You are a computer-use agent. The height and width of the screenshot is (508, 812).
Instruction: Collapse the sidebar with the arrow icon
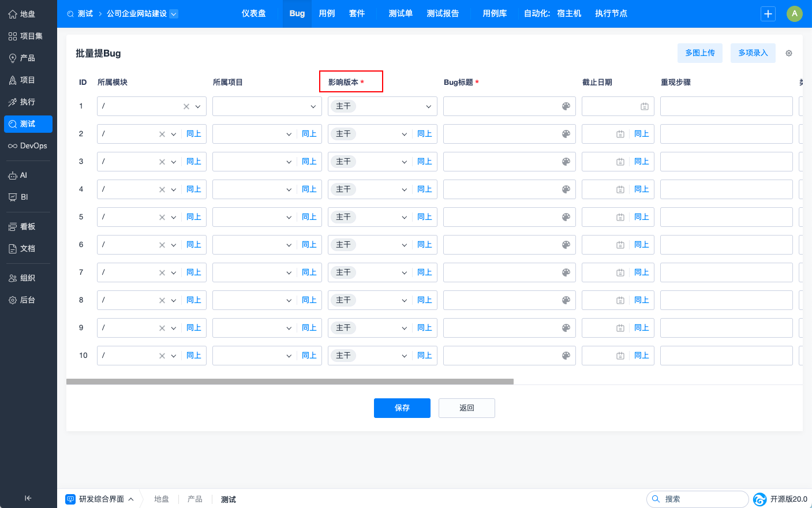click(x=28, y=498)
